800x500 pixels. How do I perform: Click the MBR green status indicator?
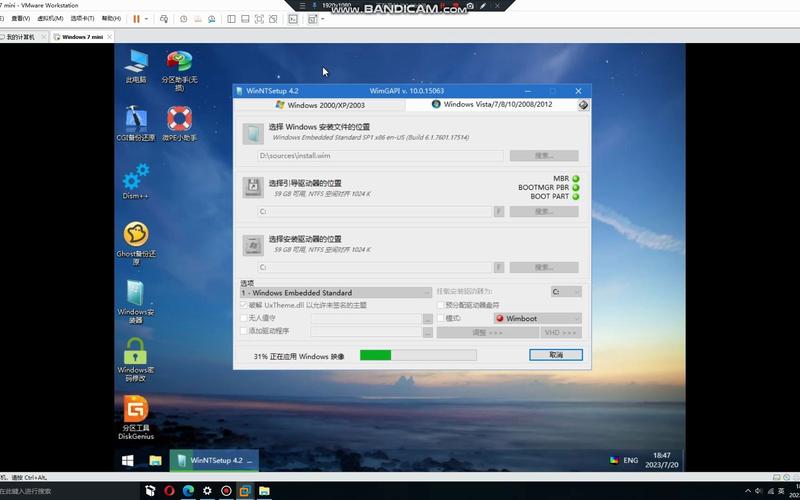click(x=576, y=179)
